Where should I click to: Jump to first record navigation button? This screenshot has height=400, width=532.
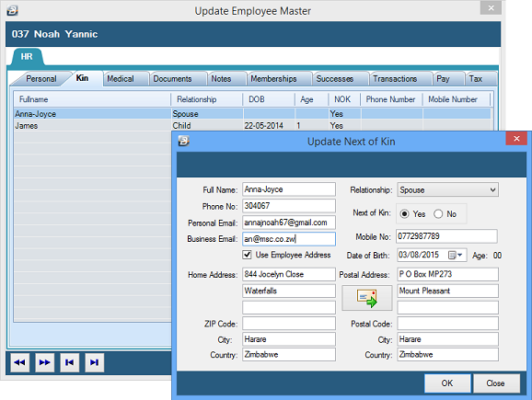click(x=70, y=362)
